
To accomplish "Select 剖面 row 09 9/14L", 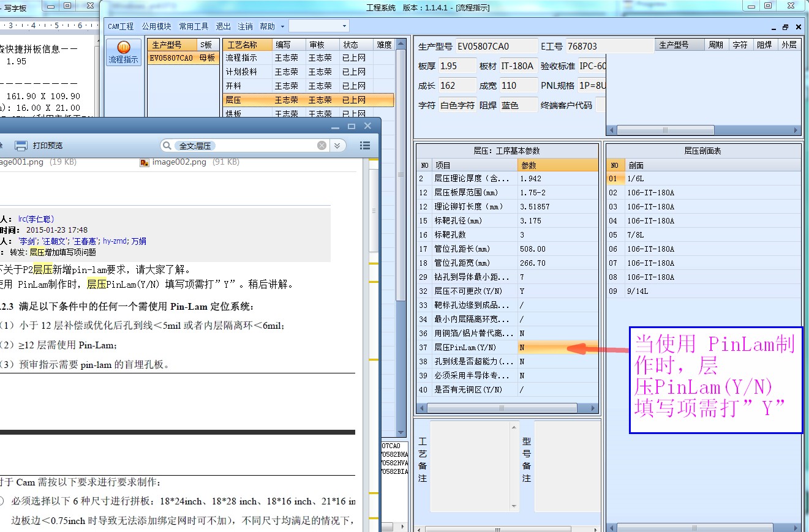I will pyautogui.click(x=703, y=291).
